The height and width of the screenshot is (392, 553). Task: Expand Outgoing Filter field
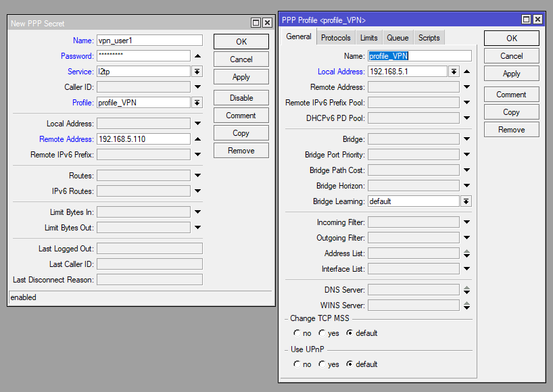pyautogui.click(x=467, y=238)
